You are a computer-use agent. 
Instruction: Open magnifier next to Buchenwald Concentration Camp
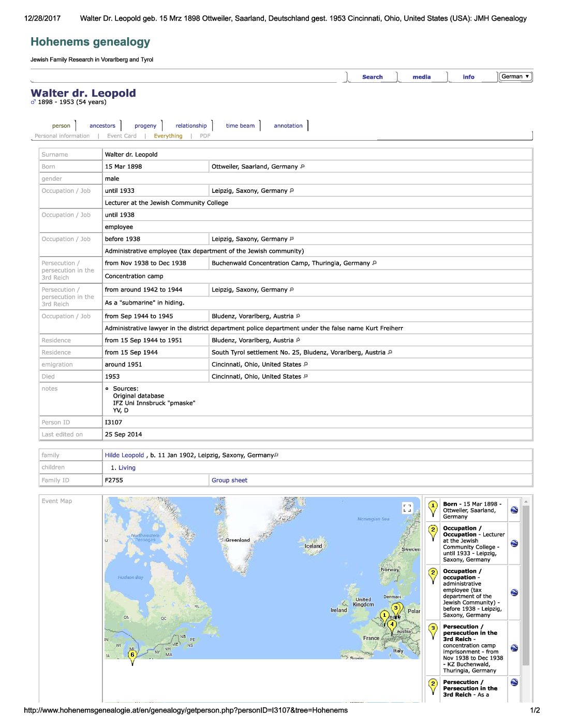pyautogui.click(x=375, y=263)
